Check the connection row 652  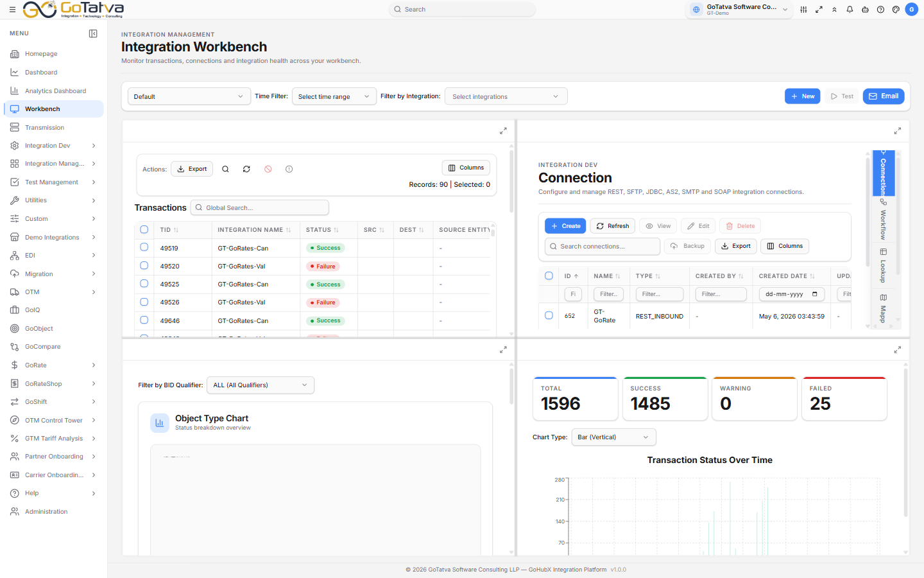click(549, 315)
